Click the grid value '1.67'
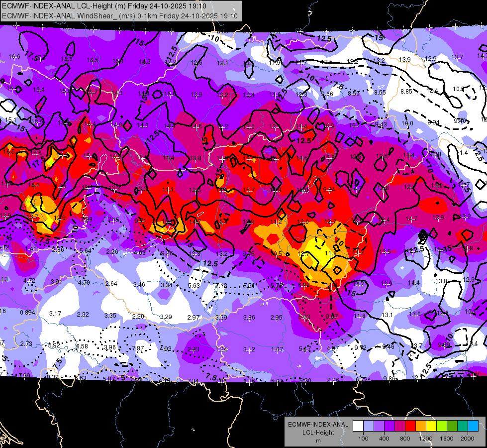Screen dimensions: 487x448 click(277, 349)
